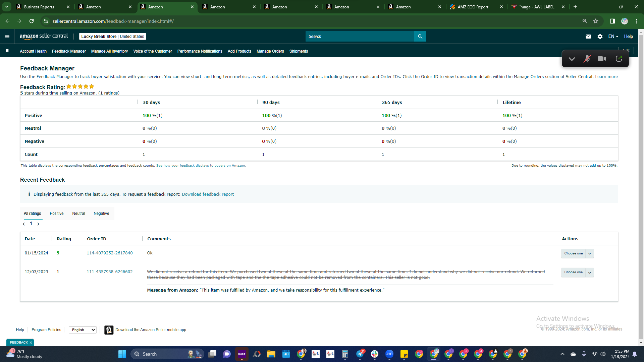Open File Explorer from taskbar
The image size is (644, 362).
click(271, 354)
